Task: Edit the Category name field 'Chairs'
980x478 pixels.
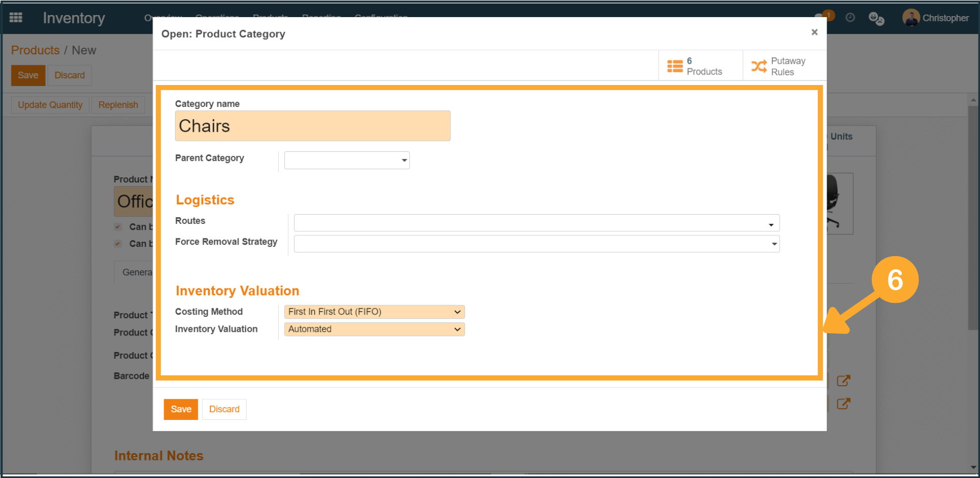Action: pos(312,126)
